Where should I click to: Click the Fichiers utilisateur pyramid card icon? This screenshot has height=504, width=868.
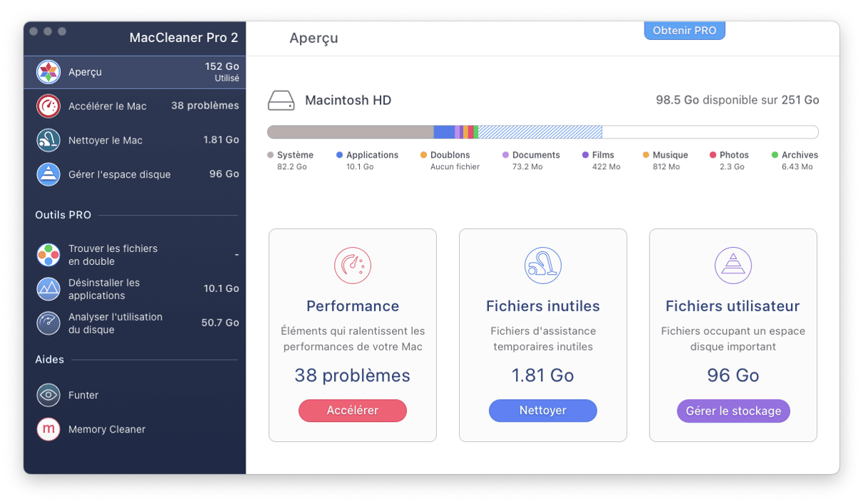pos(733,266)
